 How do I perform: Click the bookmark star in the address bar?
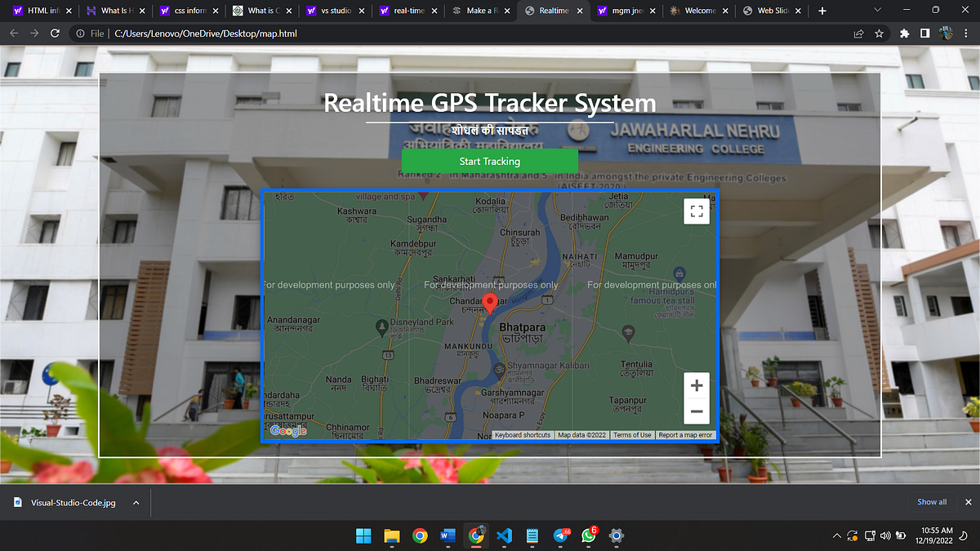(878, 33)
